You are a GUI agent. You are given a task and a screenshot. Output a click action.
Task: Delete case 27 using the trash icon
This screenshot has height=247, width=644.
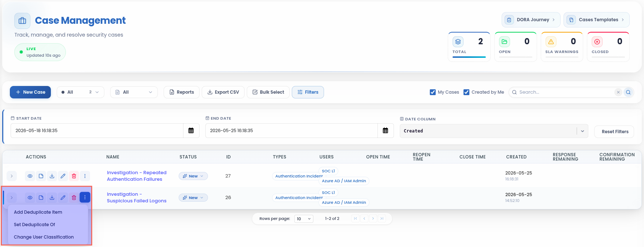[74, 176]
